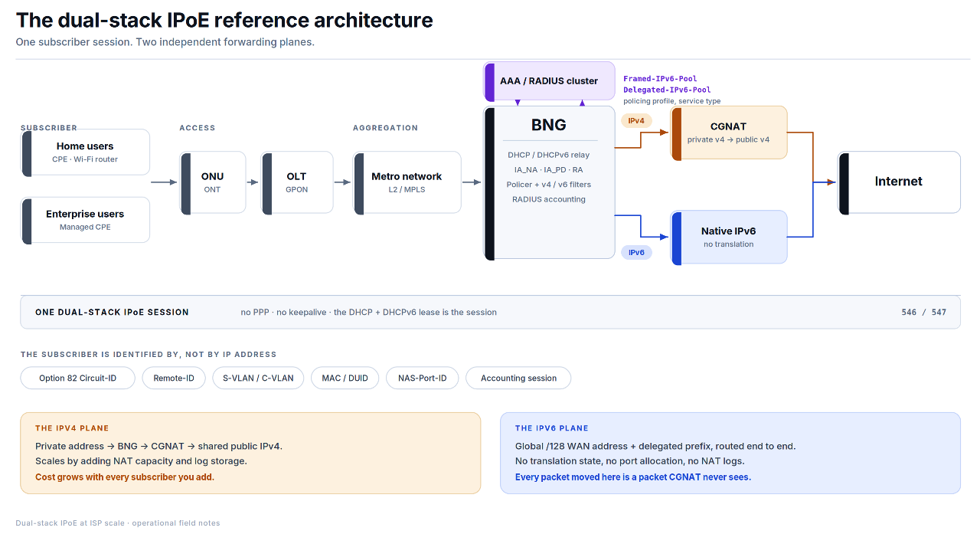Click the Metro network aggregation box
Screen dimensions: 980x534
pyautogui.click(x=407, y=182)
